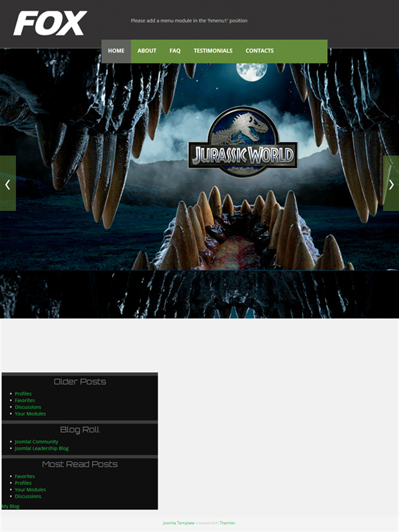Open Favorites under Most Read Posts

pos(25,476)
